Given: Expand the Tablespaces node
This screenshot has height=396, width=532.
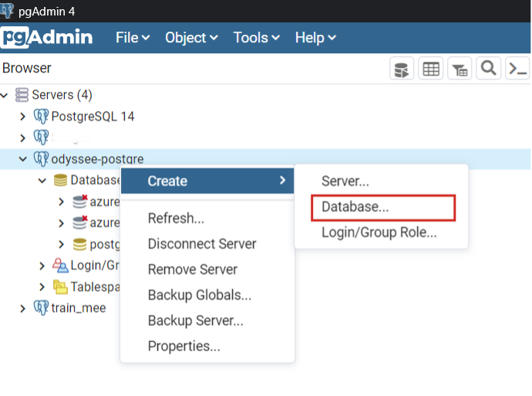Looking at the screenshot, I should pyautogui.click(x=42, y=287).
